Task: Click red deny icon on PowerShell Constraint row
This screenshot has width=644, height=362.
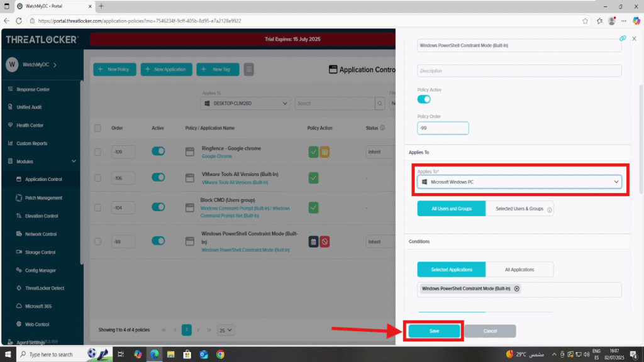Action: click(x=325, y=242)
